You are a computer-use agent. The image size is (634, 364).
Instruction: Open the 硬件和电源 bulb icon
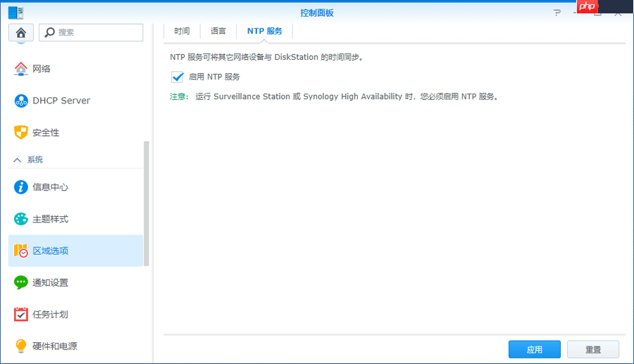21,346
